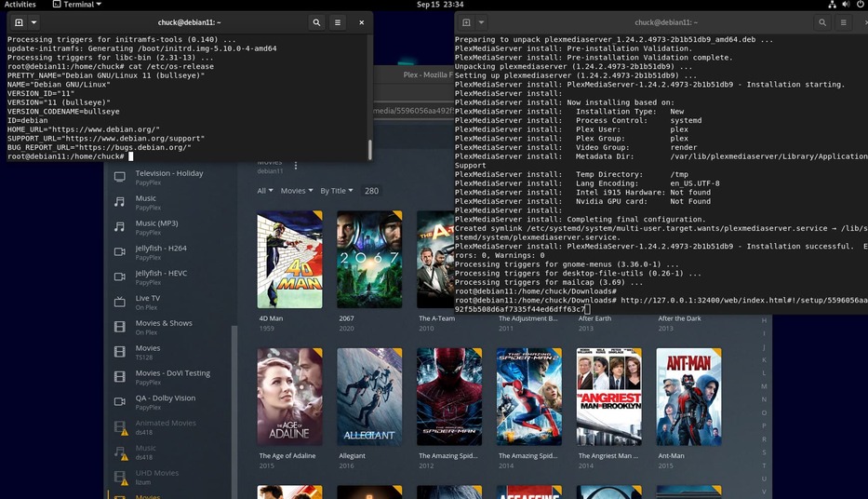Click Activities in the top bar

[x=20, y=5]
